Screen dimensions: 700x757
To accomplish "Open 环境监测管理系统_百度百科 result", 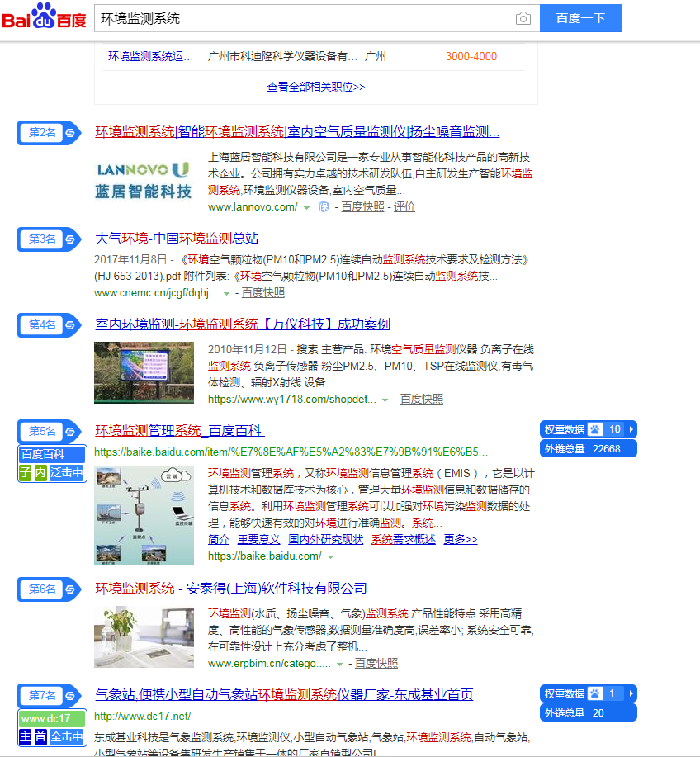I will (180, 430).
